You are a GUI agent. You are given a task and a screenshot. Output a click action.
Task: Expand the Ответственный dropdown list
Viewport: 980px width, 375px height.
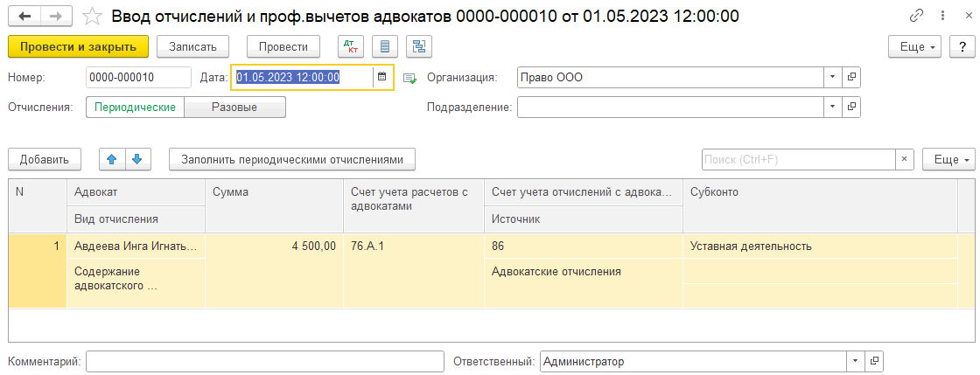pyautogui.click(x=854, y=361)
